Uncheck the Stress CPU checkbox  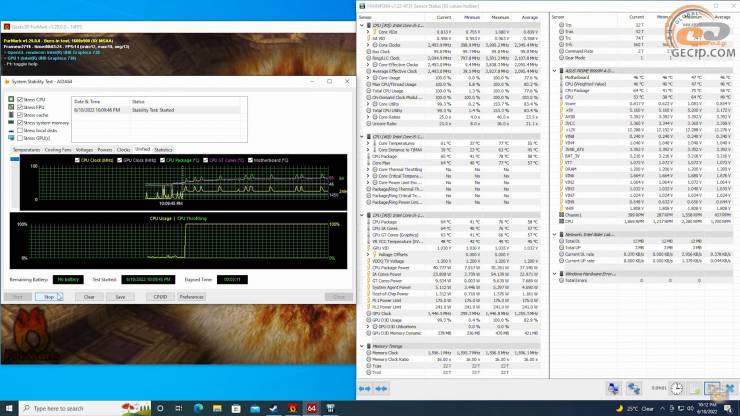pos(20,100)
